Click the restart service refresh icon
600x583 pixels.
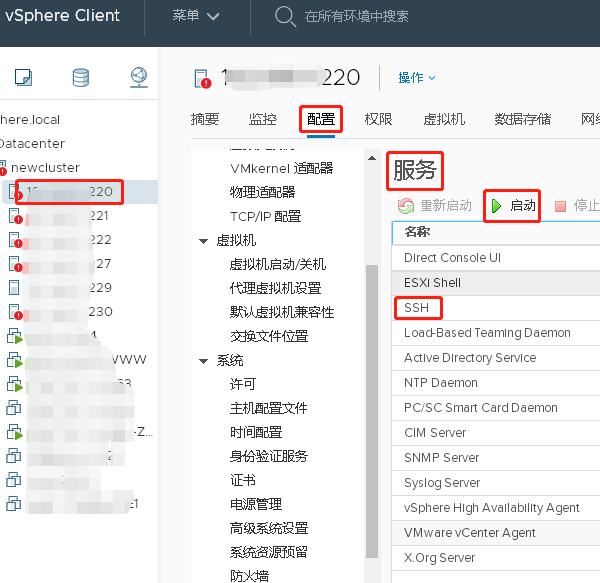coord(406,206)
